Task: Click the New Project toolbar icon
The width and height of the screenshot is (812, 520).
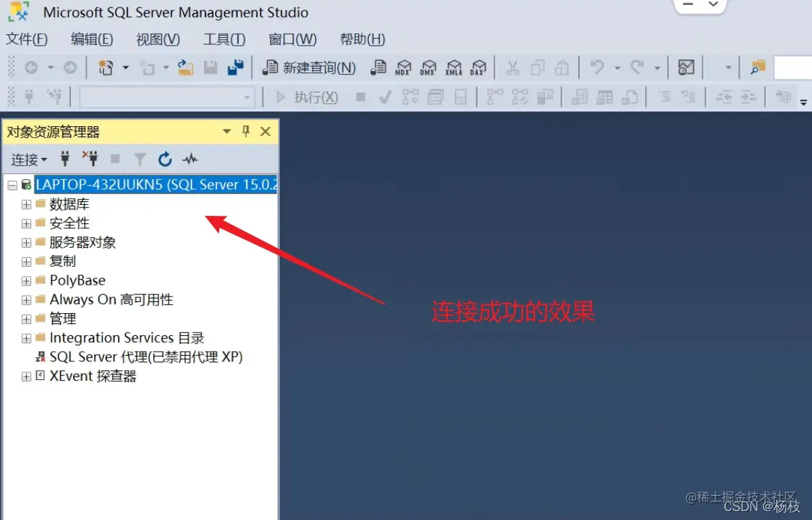Action: click(105, 68)
